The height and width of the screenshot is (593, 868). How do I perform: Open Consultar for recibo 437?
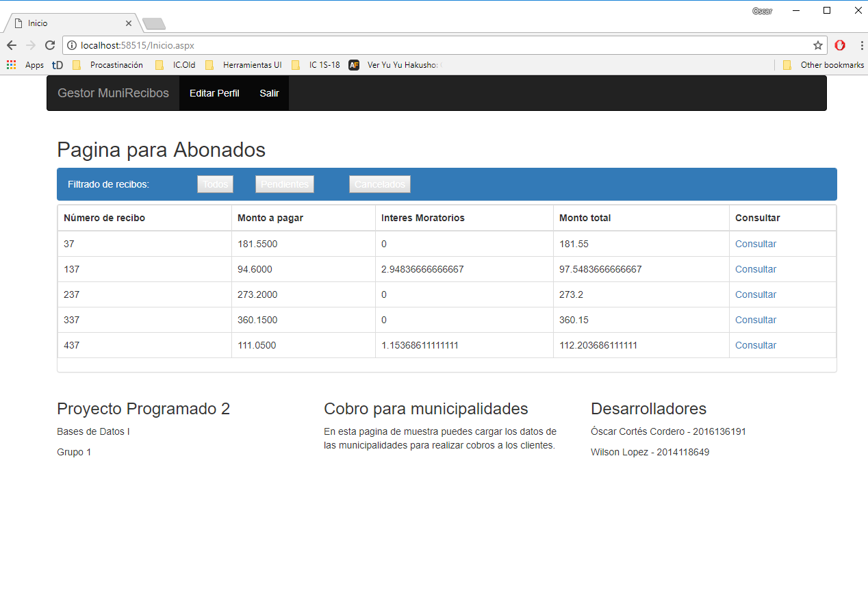point(755,344)
